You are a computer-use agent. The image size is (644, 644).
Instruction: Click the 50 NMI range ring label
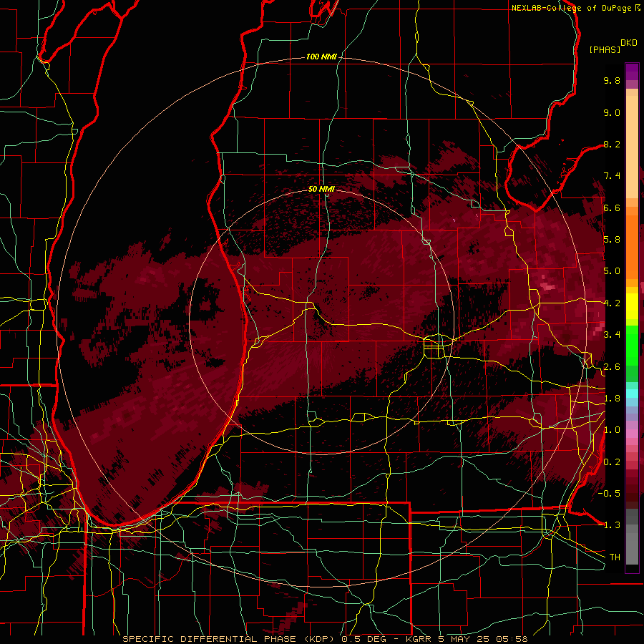click(321, 189)
